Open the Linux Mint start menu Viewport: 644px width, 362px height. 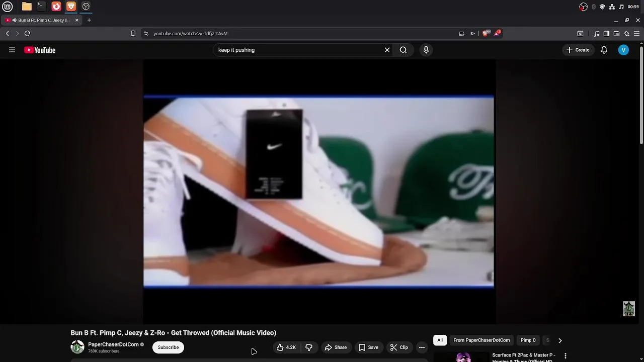pos(8,7)
